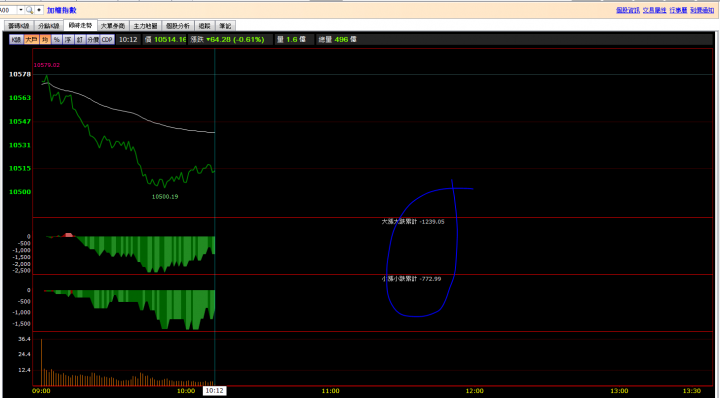Image resolution: width=720 pixels, height=398 pixels.
Task: Click the magnifier search icon beside symbol box
Action: tap(29, 10)
